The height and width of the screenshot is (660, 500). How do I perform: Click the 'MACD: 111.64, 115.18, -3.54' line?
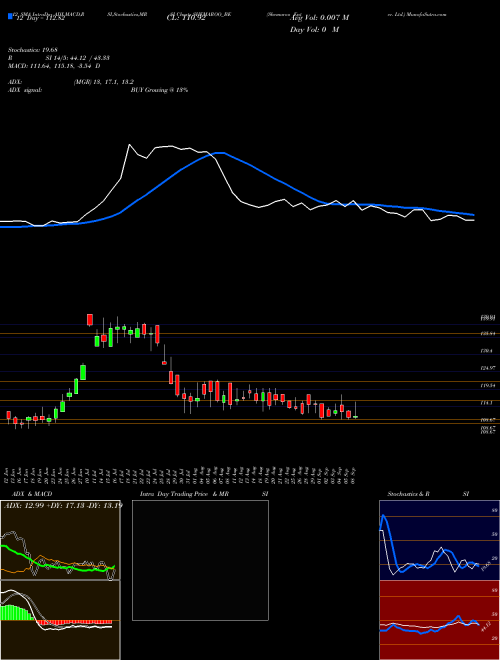(x=51, y=66)
